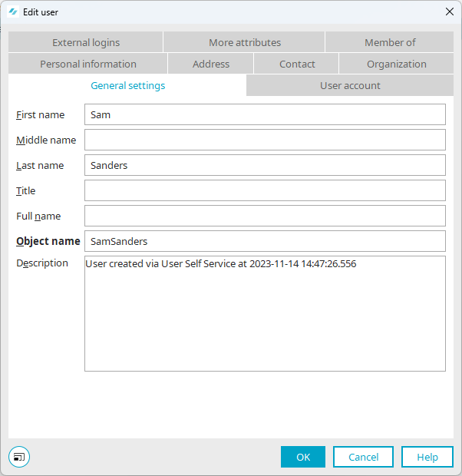Focus the empty Middle name field
This screenshot has width=462, height=476.
(x=265, y=140)
